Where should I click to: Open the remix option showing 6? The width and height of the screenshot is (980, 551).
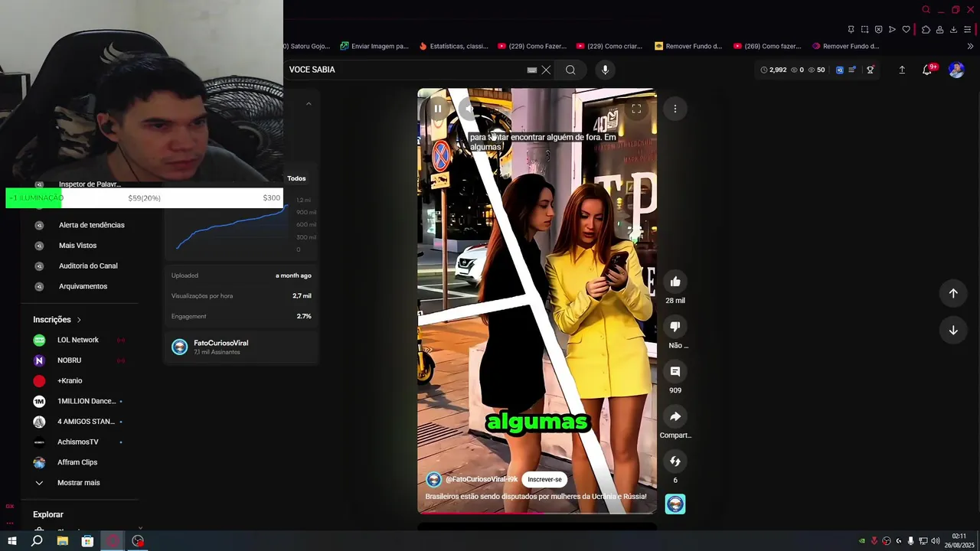(675, 461)
